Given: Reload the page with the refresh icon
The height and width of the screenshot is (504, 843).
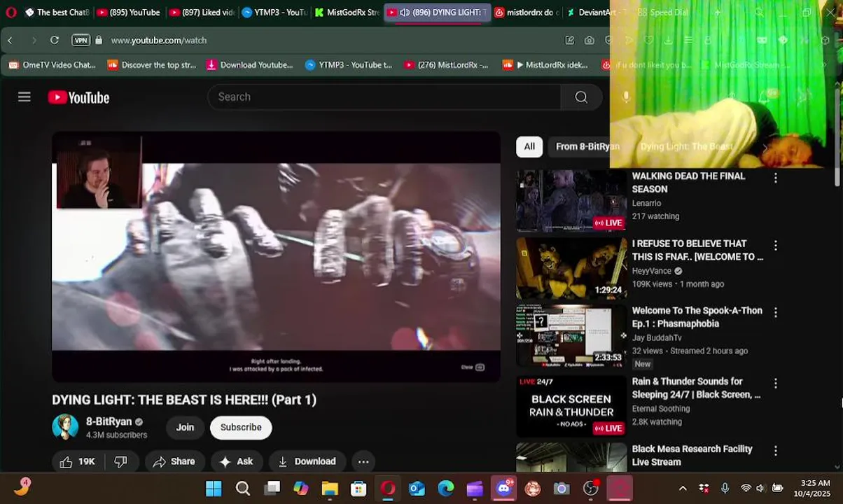Looking at the screenshot, I should (54, 41).
